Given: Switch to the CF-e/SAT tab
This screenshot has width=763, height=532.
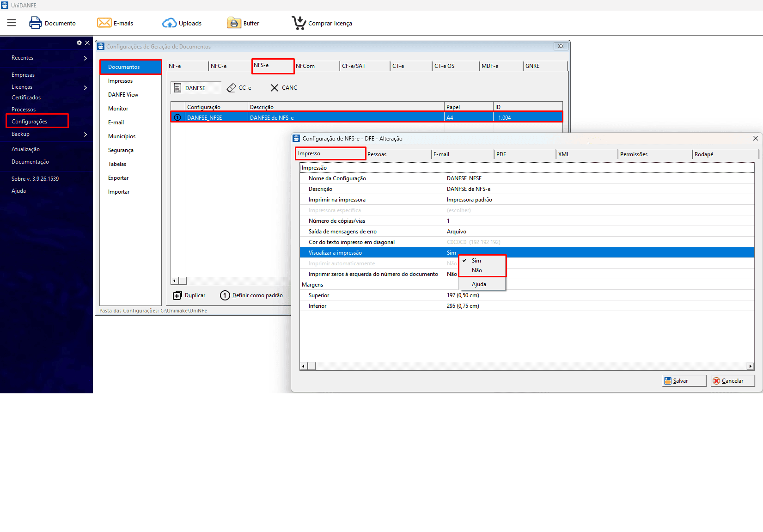Looking at the screenshot, I should 365,66.
